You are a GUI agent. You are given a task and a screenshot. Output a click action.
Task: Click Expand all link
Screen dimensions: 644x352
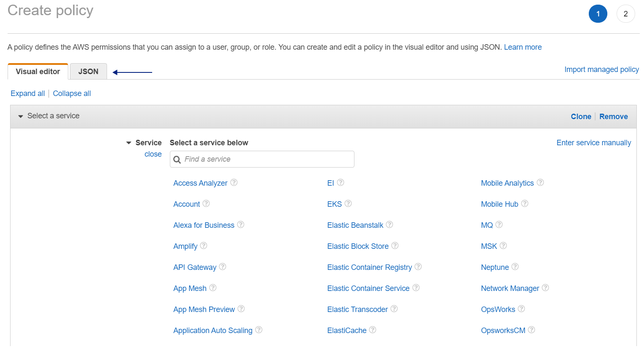28,93
